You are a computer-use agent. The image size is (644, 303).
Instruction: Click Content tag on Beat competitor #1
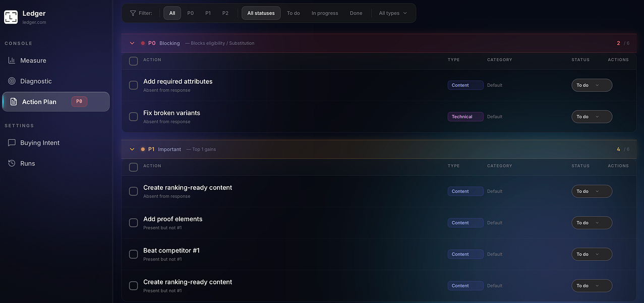[x=465, y=254]
